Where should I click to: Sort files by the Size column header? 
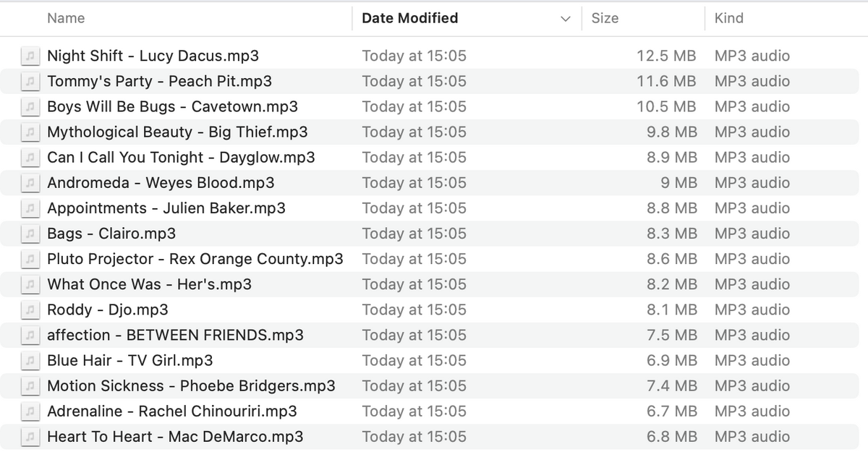[605, 18]
